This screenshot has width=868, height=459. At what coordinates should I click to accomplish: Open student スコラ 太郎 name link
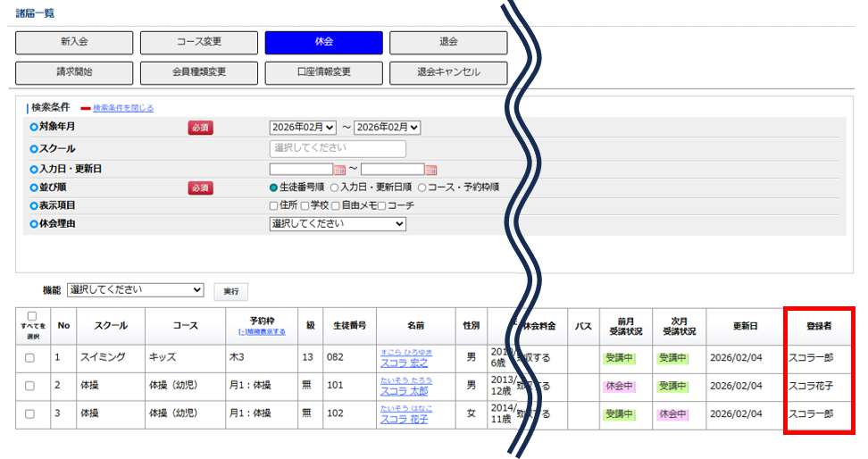click(x=404, y=391)
